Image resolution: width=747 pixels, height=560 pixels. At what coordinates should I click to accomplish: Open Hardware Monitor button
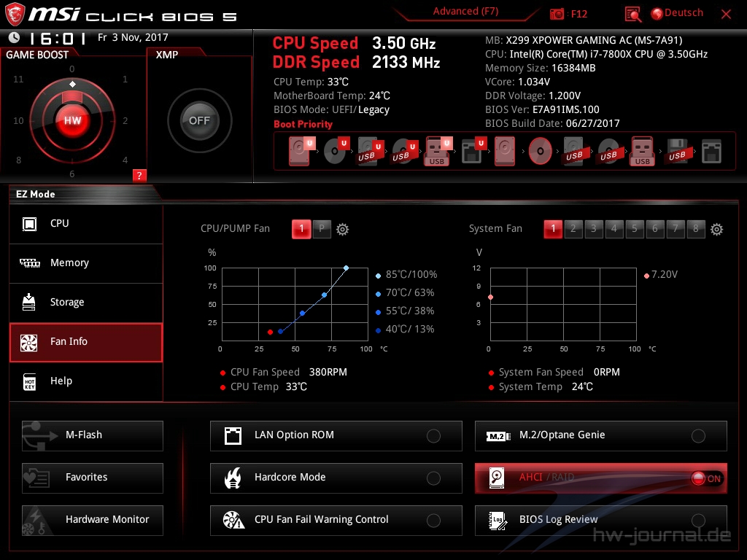[x=93, y=521]
